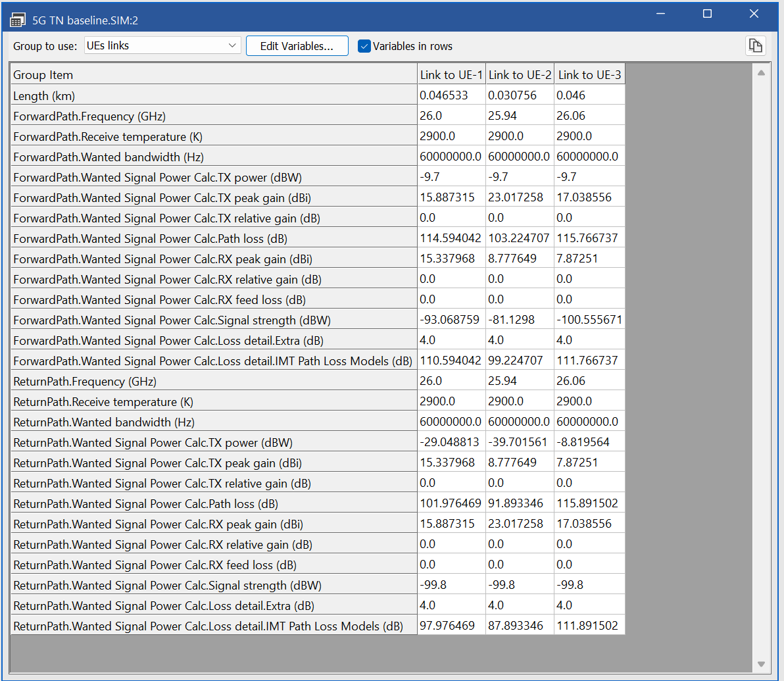This screenshot has height=681, width=784.
Task: Click path loss value 115.891502
Action: tap(589, 503)
